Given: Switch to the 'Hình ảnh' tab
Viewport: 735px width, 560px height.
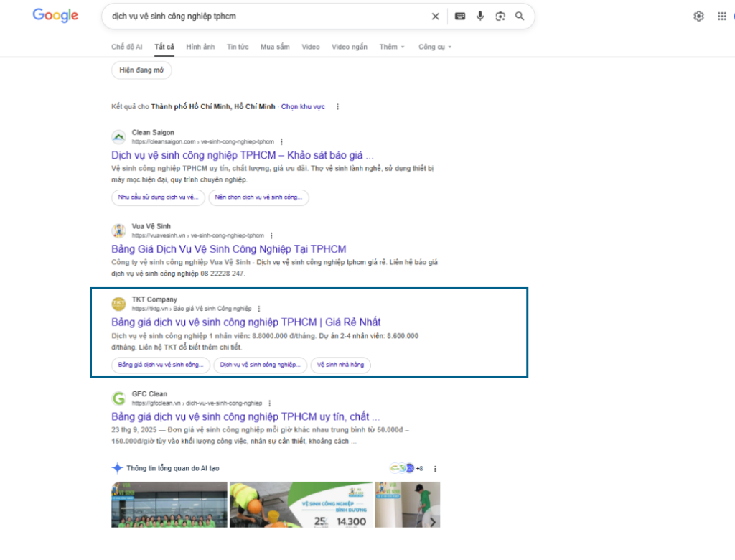Looking at the screenshot, I should [200, 47].
